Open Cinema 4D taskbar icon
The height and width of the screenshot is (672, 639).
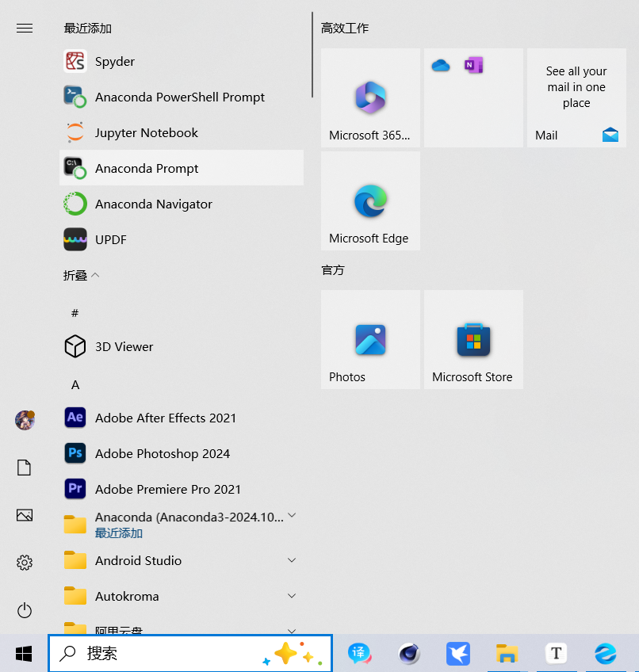[409, 654]
